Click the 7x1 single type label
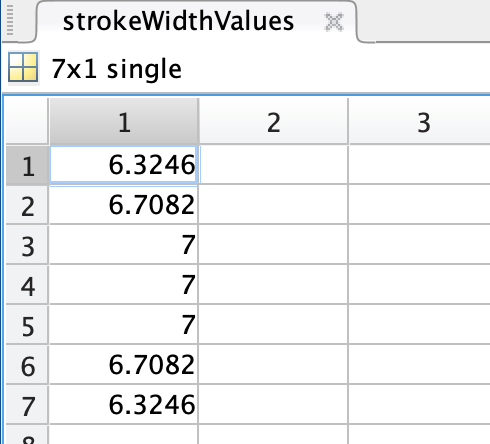This screenshot has height=444, width=490. [x=117, y=69]
